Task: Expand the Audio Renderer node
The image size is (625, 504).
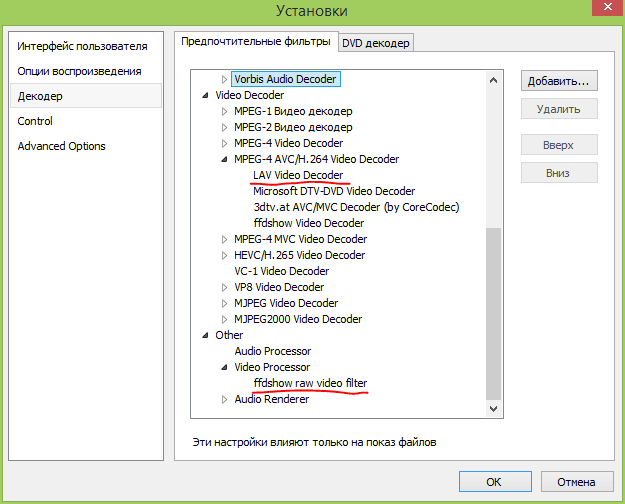Action: click(225, 399)
